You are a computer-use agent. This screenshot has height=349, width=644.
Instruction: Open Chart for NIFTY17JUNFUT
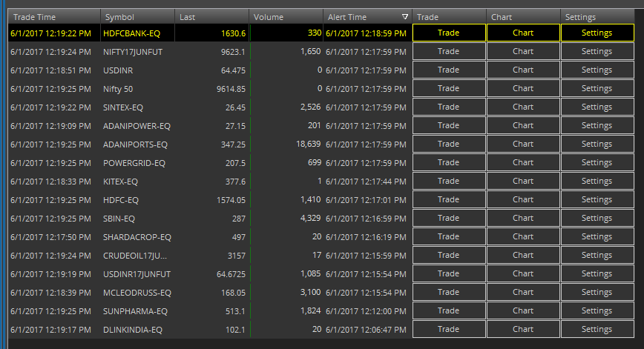(523, 52)
